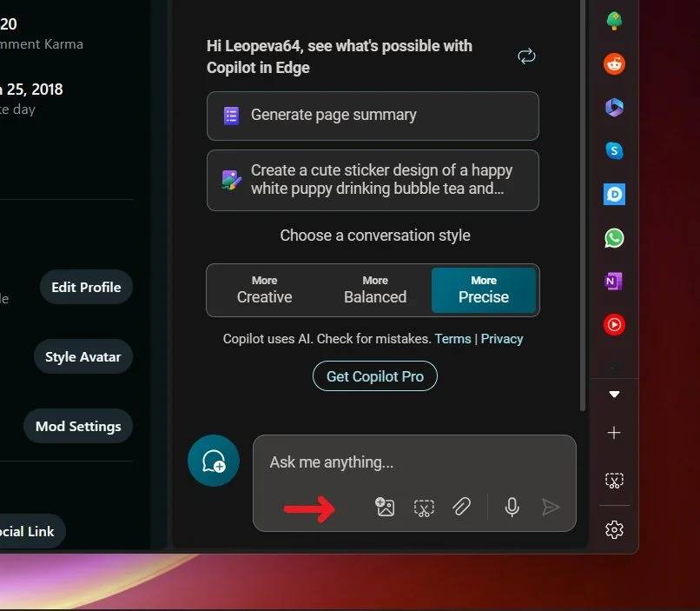Start a new topic with chat bubble button
The width and height of the screenshot is (700, 611).
click(x=214, y=461)
